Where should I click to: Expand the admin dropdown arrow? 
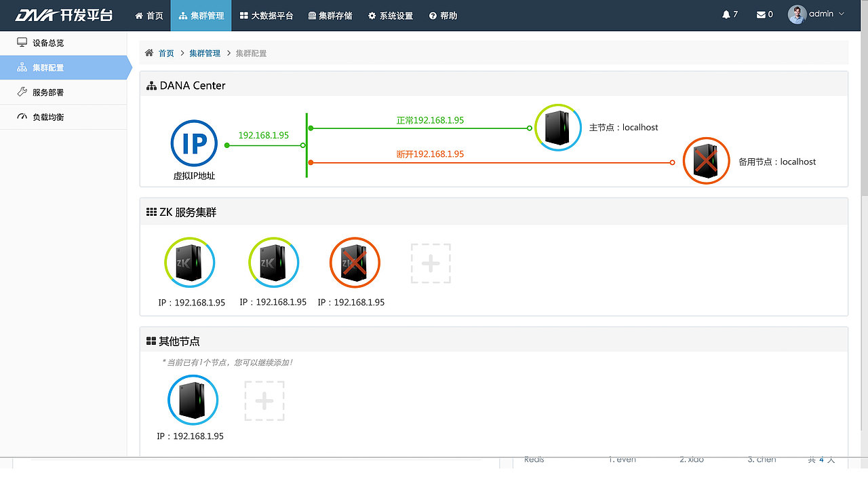click(842, 14)
